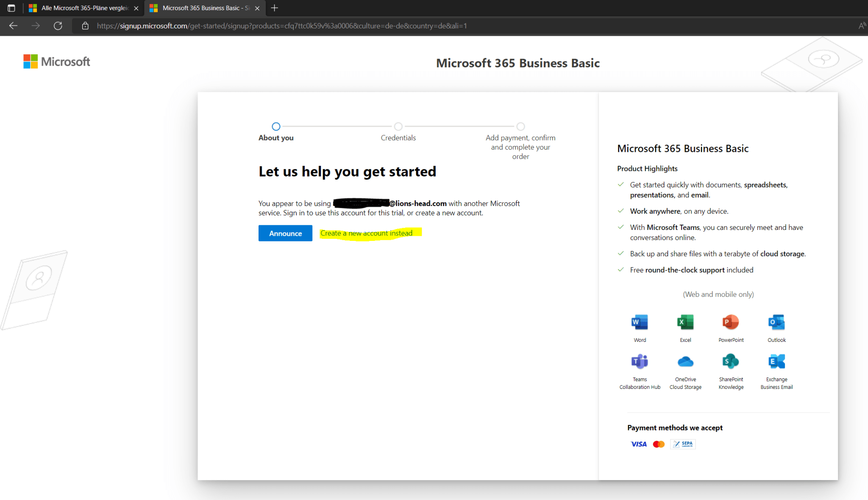The width and height of the screenshot is (868, 500).
Task: Open the tab actions menu
Action: click(11, 8)
